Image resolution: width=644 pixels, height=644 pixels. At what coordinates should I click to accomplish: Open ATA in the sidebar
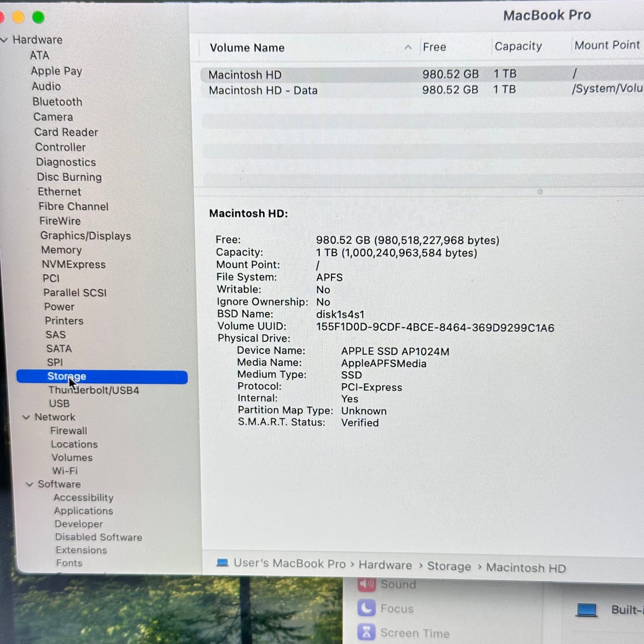40,55
